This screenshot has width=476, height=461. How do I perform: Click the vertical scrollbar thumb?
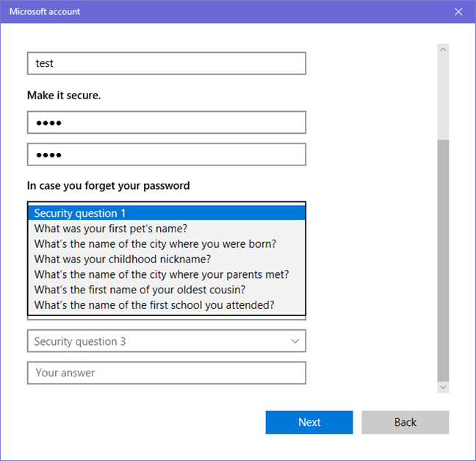[x=443, y=260]
